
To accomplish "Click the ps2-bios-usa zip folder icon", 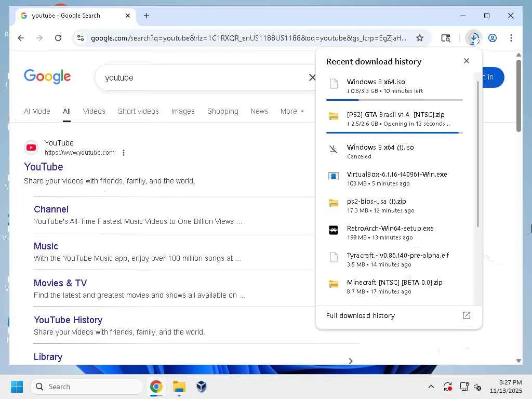I will coord(334,203).
